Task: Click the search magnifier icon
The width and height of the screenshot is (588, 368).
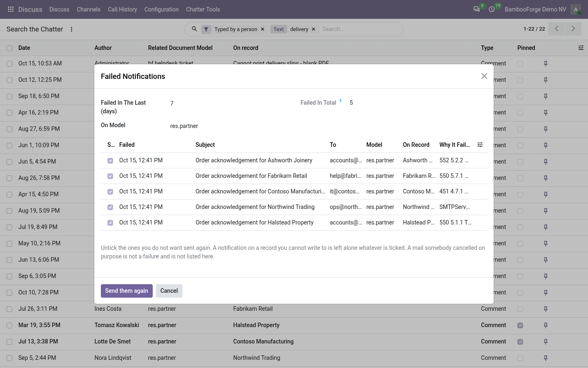Action: coord(194,29)
